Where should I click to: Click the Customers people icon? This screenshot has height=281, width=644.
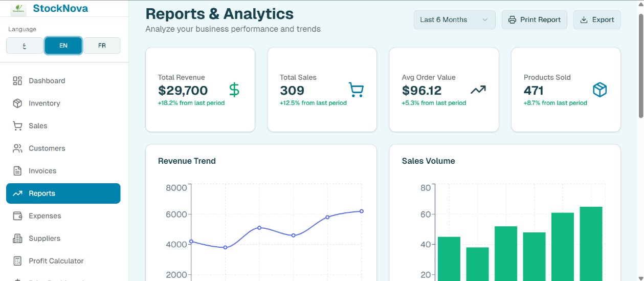tap(17, 148)
